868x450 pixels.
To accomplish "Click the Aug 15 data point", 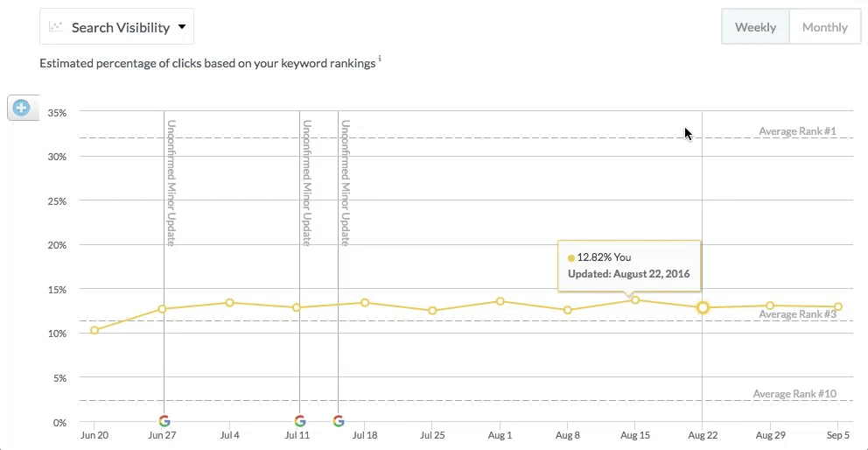I will click(635, 300).
